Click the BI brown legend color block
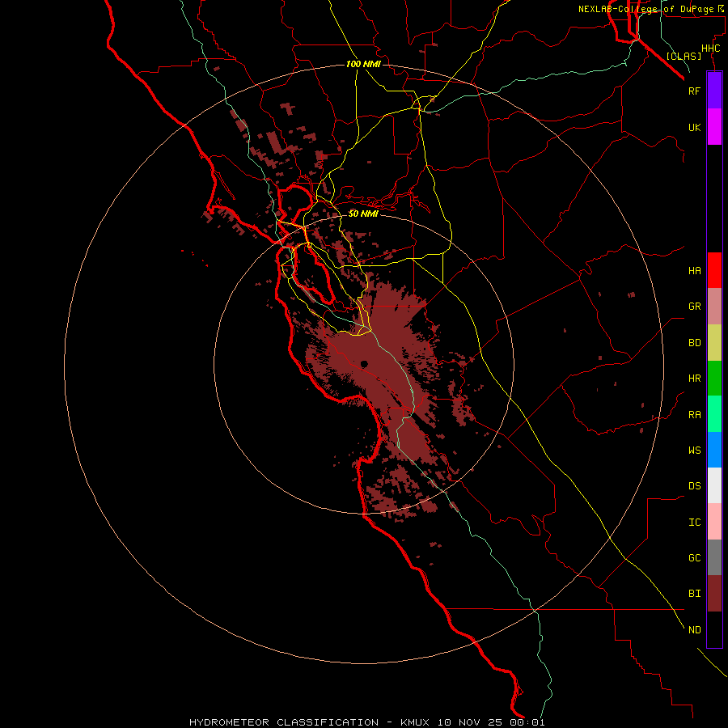 tap(714, 594)
